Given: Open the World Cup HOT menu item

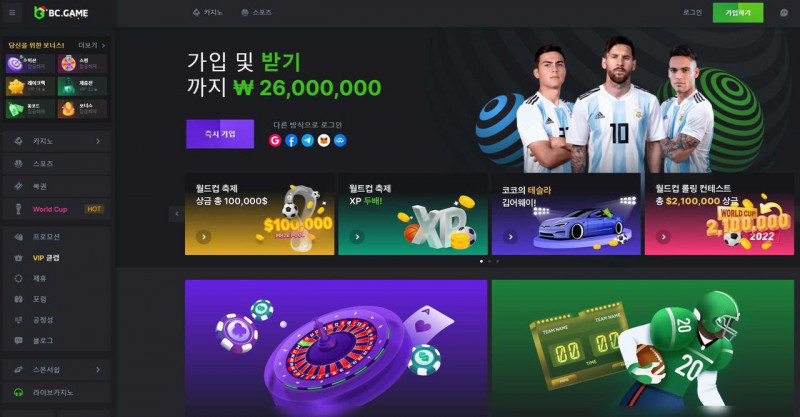Looking at the screenshot, I should coord(57,209).
